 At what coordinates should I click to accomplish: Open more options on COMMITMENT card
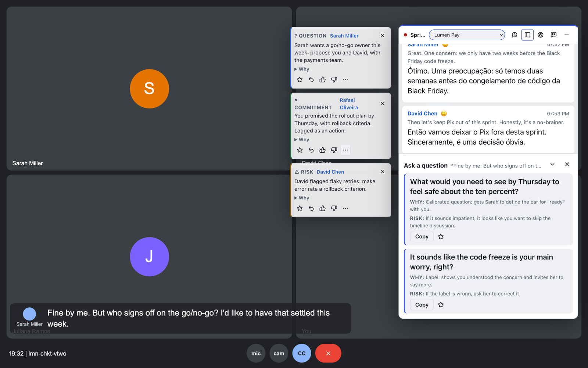(x=345, y=150)
